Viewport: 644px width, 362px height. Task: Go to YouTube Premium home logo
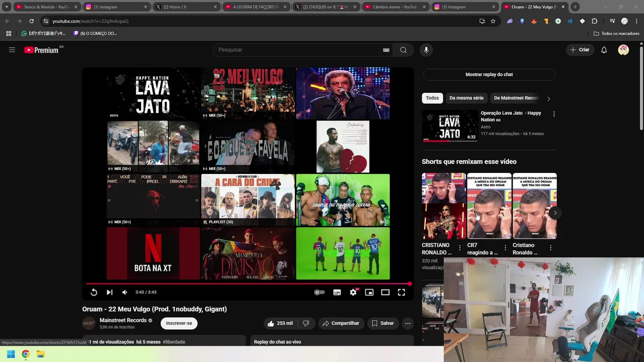point(41,50)
